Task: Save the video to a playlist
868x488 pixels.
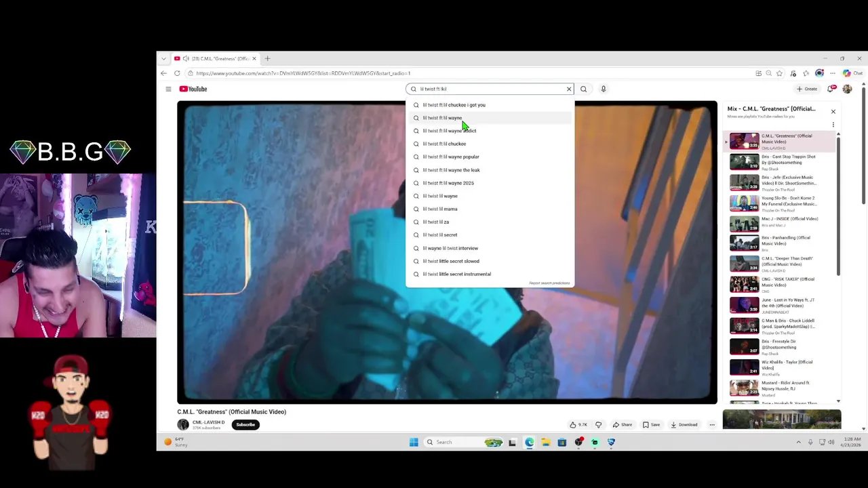Action: click(x=651, y=425)
